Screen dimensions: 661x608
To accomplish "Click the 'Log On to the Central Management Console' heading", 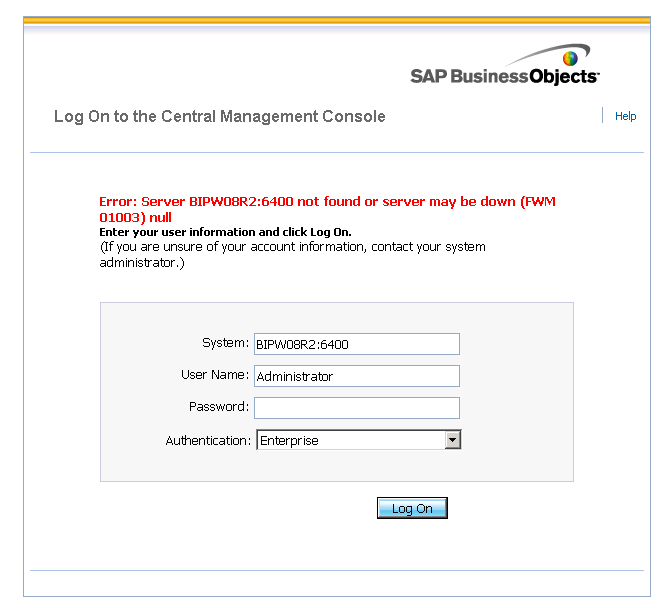I will pyautogui.click(x=220, y=116).
